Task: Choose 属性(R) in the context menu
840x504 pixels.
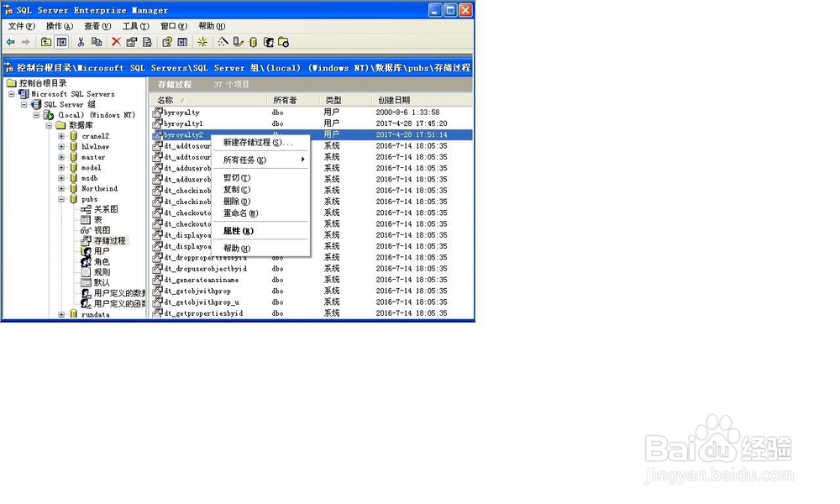Action: point(261,231)
